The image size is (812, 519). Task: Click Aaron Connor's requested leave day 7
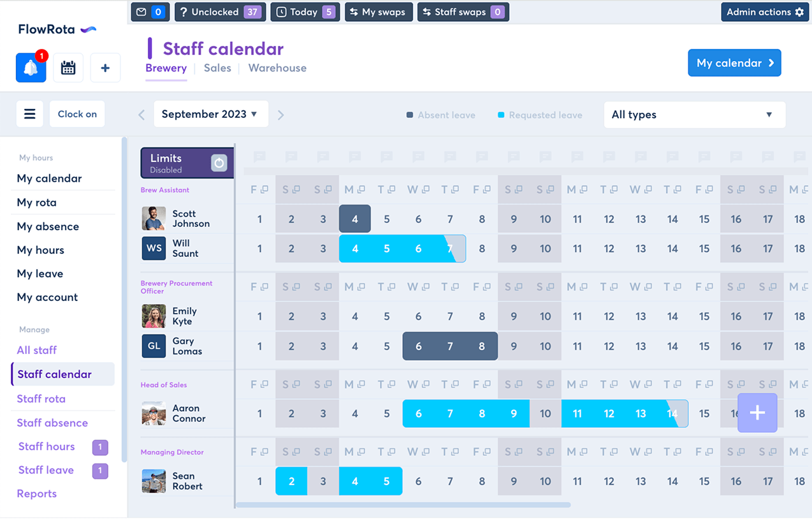450,413
